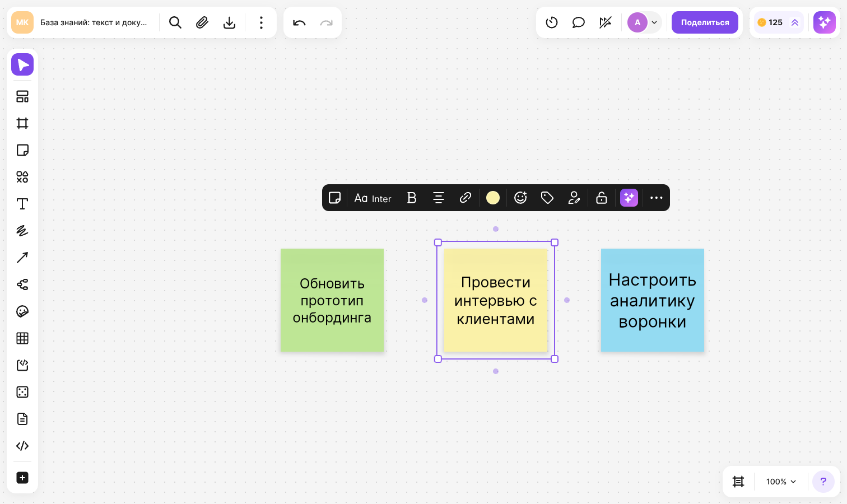This screenshot has width=847, height=504.
Task: Insert a table from sidebar
Action: coord(22,338)
